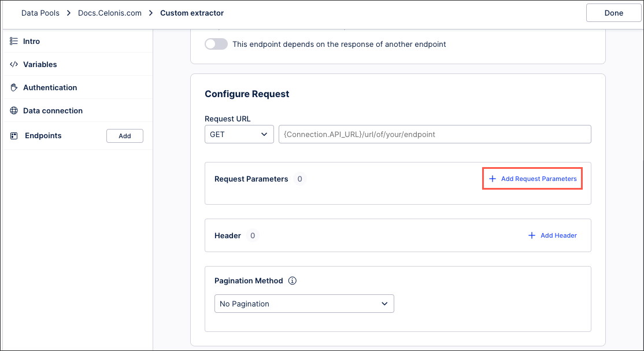This screenshot has height=351, width=644.
Task: Click the Pagination Method info icon
Action: coord(293,281)
